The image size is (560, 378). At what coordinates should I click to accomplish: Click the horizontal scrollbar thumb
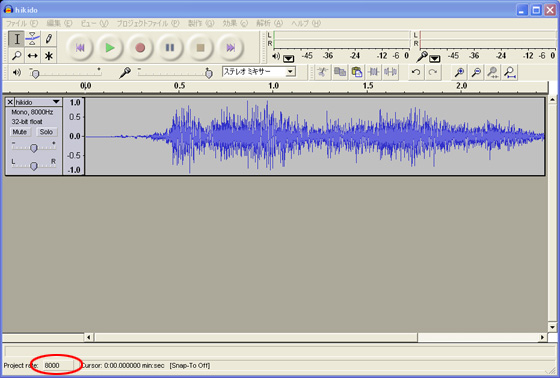tap(256, 337)
